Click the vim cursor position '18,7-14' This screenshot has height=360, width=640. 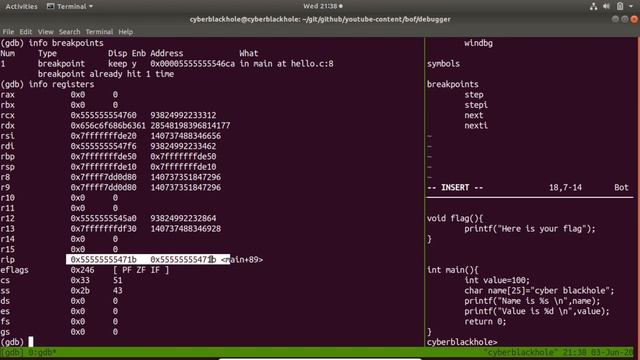coord(565,187)
